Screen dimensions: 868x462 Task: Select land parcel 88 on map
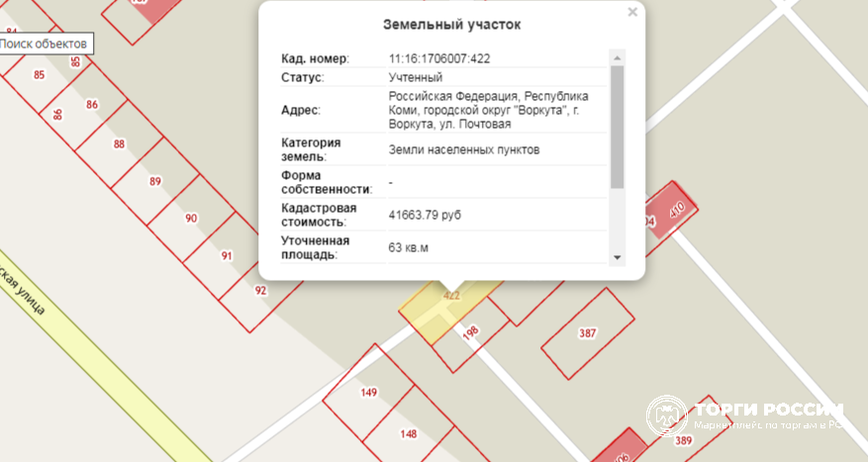pos(119,144)
